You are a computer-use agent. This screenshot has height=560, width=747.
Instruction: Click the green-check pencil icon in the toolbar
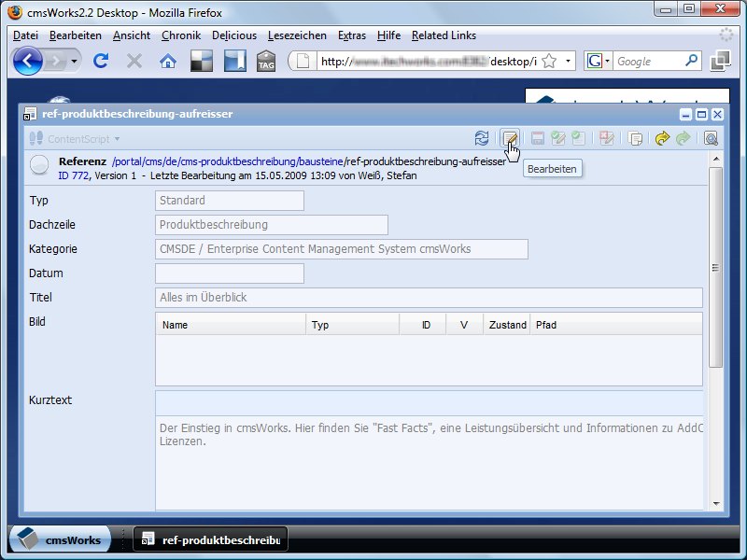click(x=557, y=138)
